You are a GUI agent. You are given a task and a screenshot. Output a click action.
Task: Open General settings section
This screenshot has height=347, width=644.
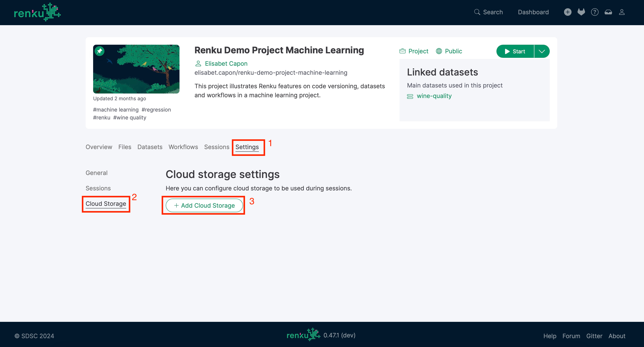point(96,173)
